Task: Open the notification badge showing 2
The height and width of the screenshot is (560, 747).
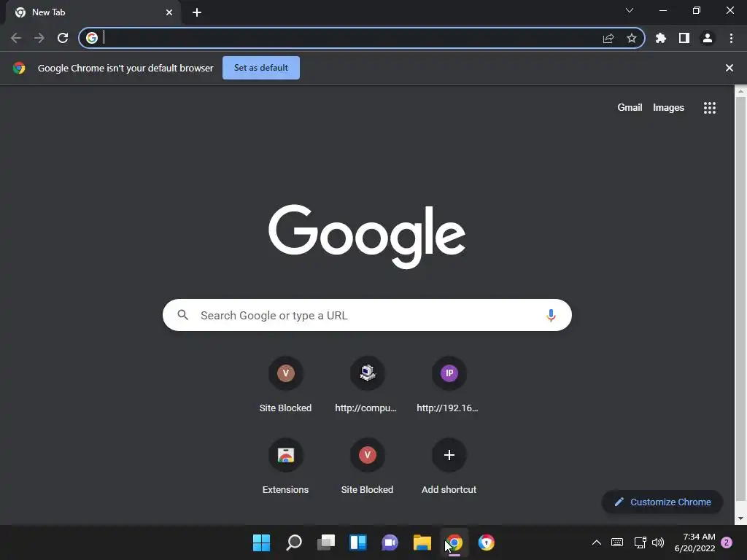Action: pos(727,542)
